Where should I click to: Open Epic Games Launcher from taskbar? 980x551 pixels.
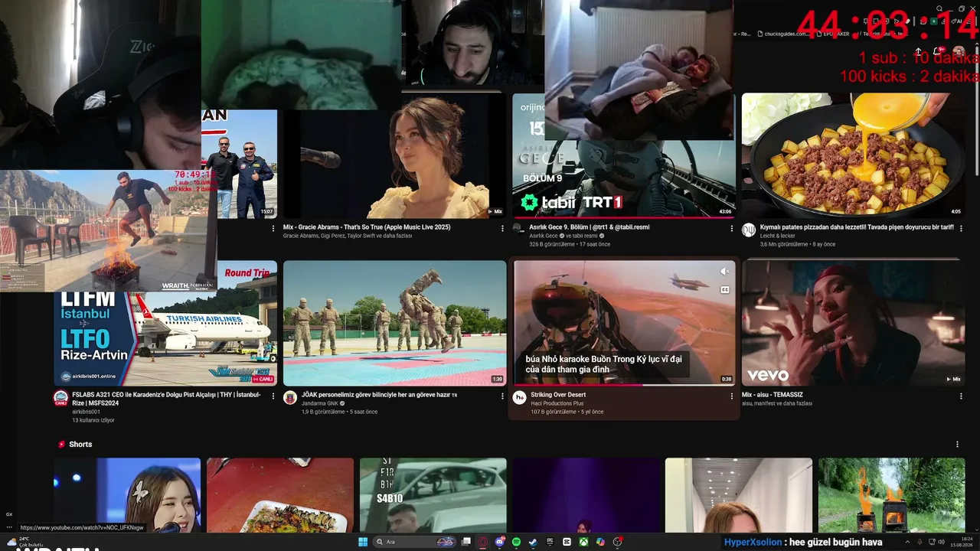550,542
